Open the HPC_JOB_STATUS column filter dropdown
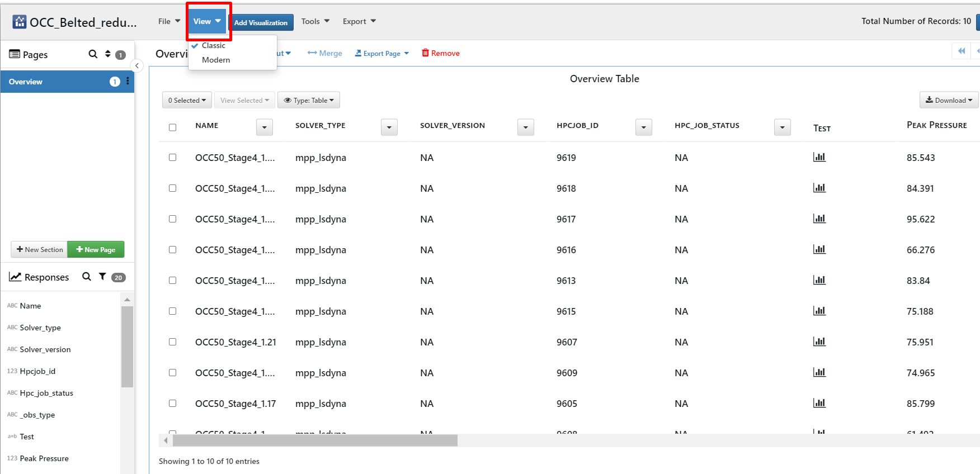 (783, 127)
